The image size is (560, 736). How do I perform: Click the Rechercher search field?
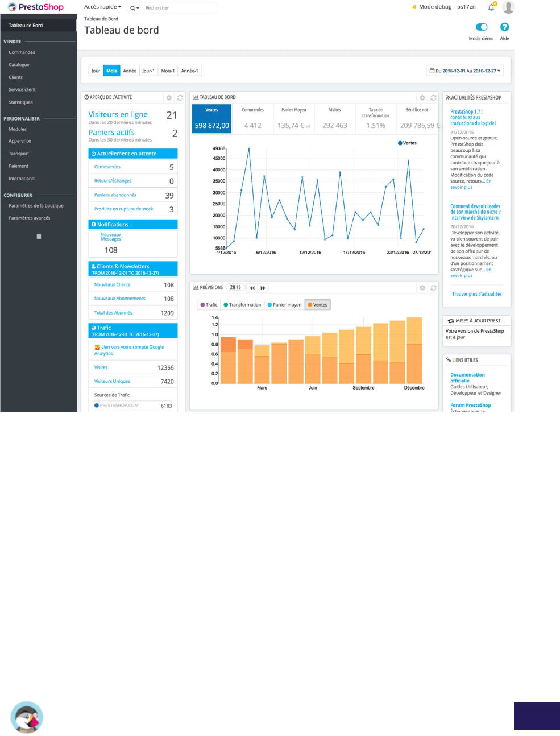pyautogui.click(x=180, y=8)
